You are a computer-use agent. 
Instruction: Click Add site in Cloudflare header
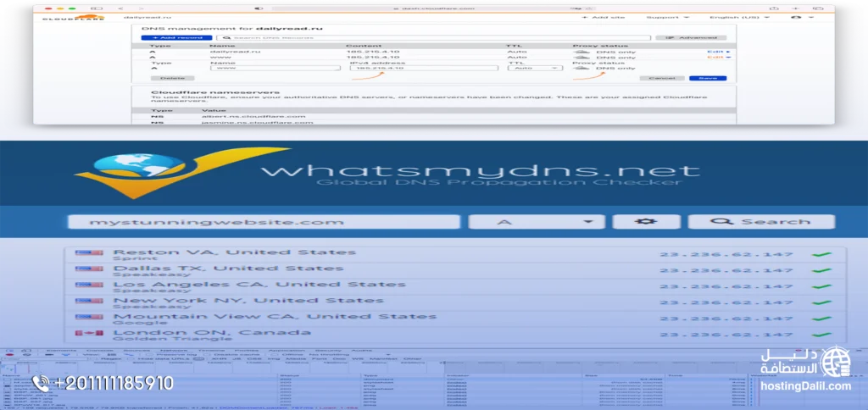coord(604,18)
